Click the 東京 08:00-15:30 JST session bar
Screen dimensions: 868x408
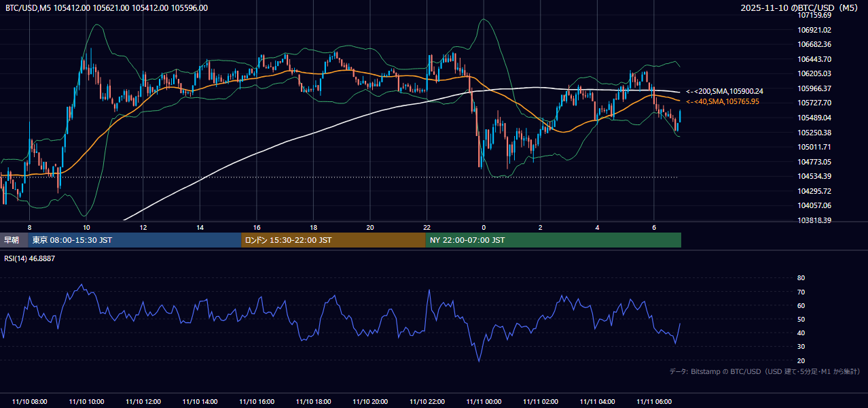(134, 240)
